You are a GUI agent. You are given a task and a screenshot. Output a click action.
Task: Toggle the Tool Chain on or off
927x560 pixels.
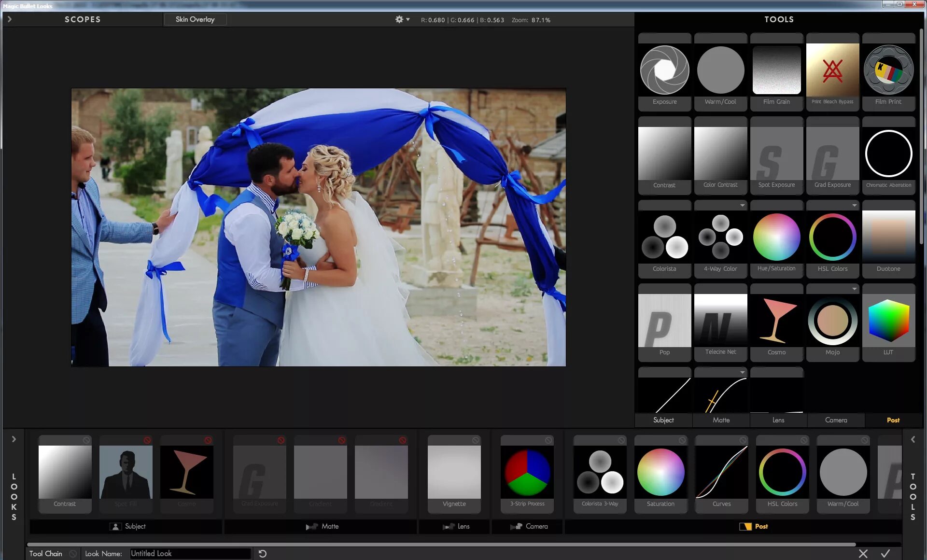71,553
